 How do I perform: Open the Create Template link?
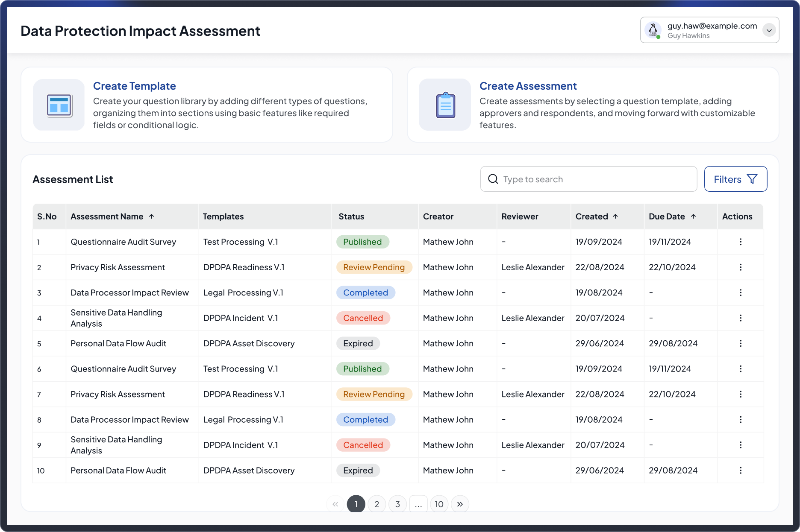135,86
